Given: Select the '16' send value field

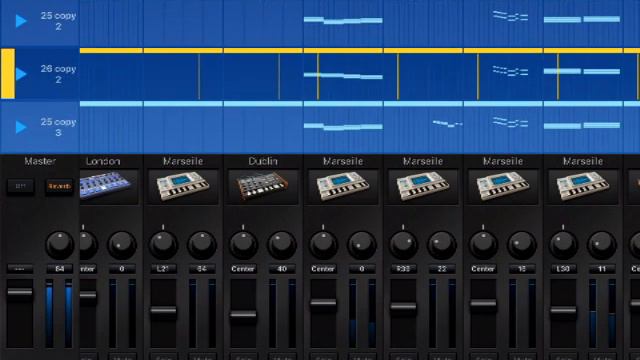Looking at the screenshot, I should [x=522, y=269].
